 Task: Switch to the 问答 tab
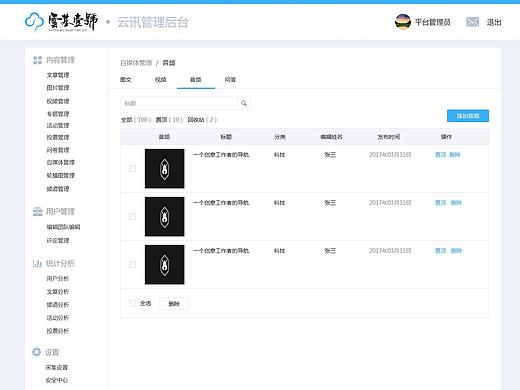pyautogui.click(x=230, y=80)
